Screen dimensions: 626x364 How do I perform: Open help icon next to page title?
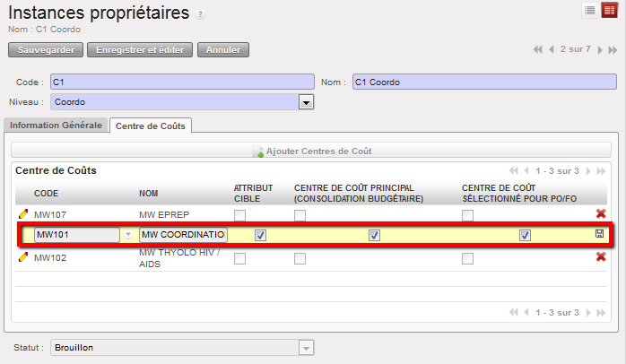point(200,15)
